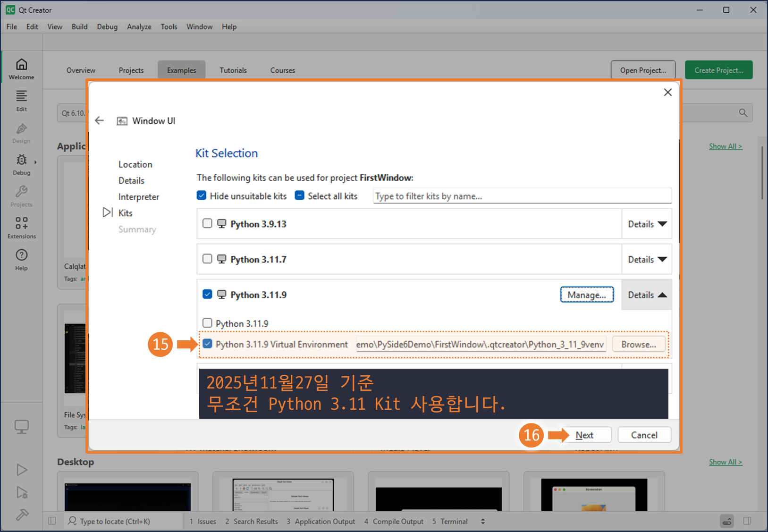Open the Build menu
The width and height of the screenshot is (768, 532).
79,26
